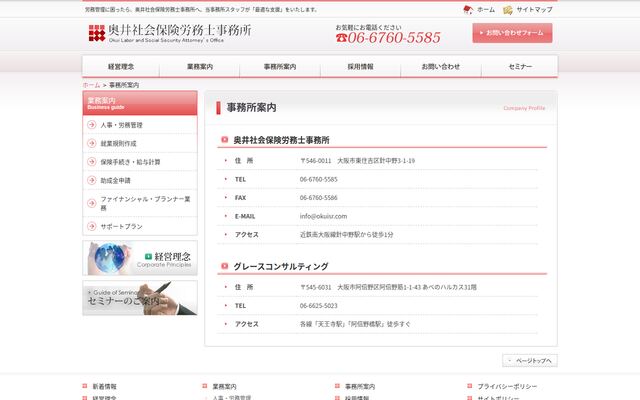Select ファイナンシャル・プランナー業務 in the sidebar
The image size is (640, 400).
click(145, 203)
